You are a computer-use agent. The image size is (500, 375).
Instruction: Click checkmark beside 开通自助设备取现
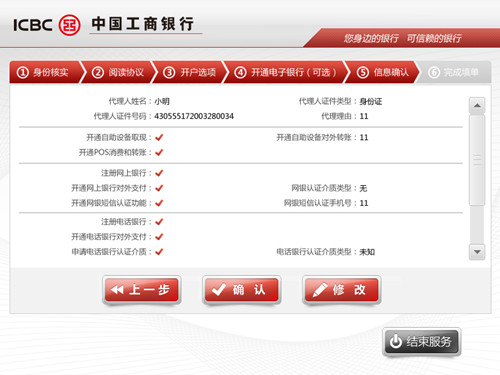[x=159, y=137]
